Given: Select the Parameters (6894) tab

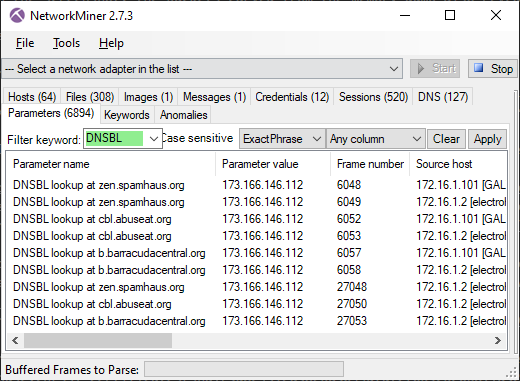Looking at the screenshot, I should tap(51, 113).
